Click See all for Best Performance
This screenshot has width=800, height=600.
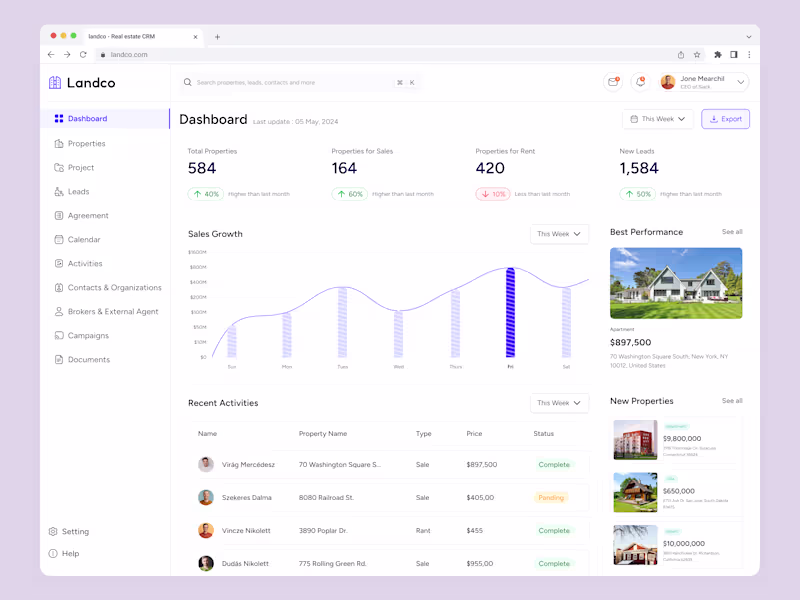point(732,232)
